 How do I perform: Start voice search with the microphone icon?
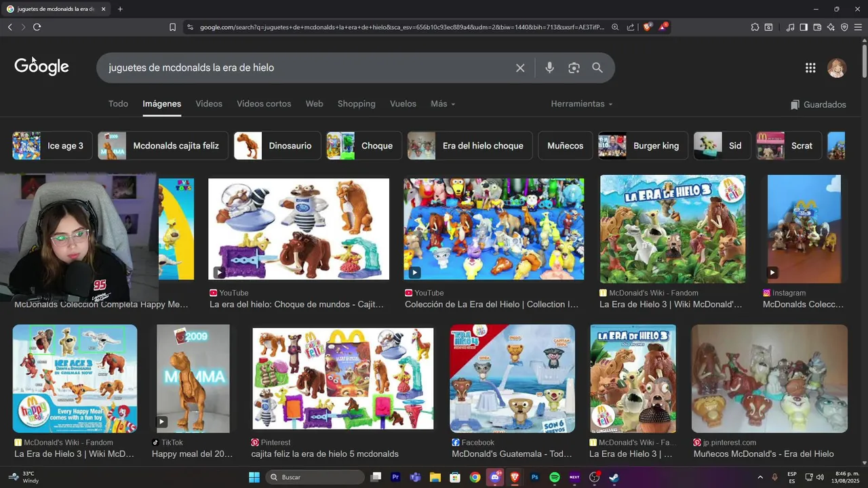(549, 68)
